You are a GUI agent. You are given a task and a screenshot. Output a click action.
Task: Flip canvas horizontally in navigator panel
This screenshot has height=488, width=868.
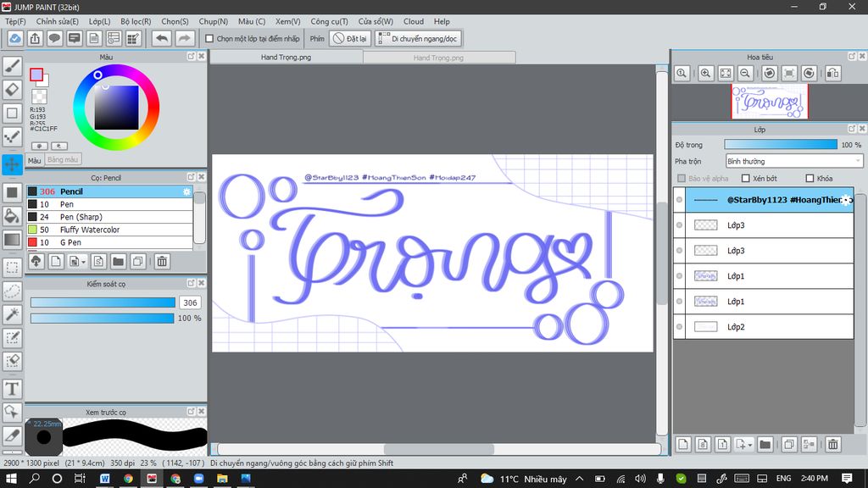point(832,73)
